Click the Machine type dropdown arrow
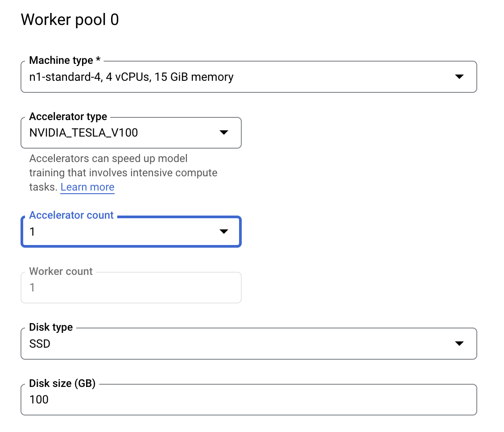 [x=459, y=77]
